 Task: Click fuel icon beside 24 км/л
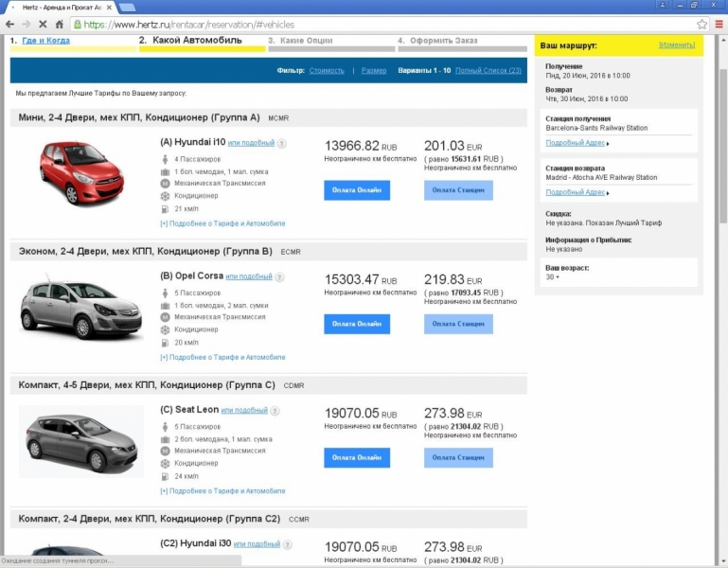coord(165,476)
